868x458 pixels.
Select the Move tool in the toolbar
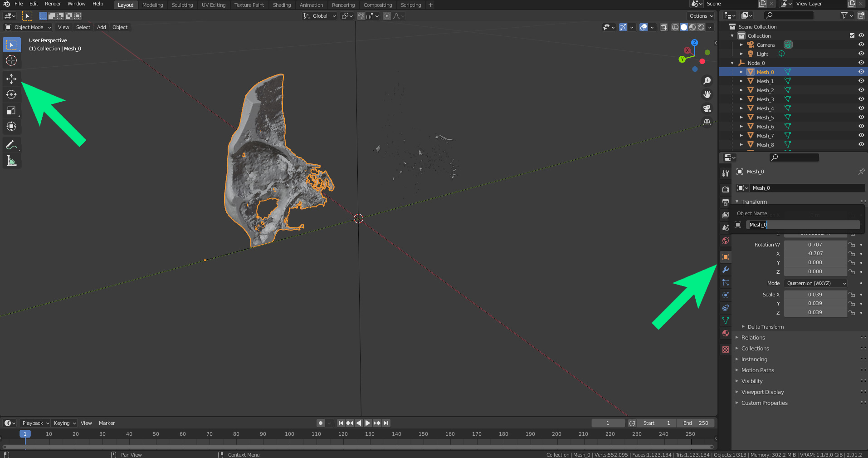(11, 79)
